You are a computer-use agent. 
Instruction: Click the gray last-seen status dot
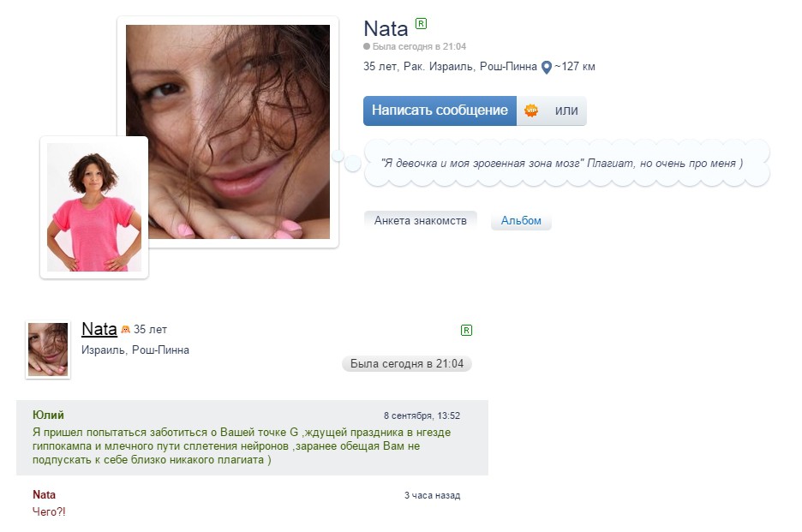click(367, 46)
